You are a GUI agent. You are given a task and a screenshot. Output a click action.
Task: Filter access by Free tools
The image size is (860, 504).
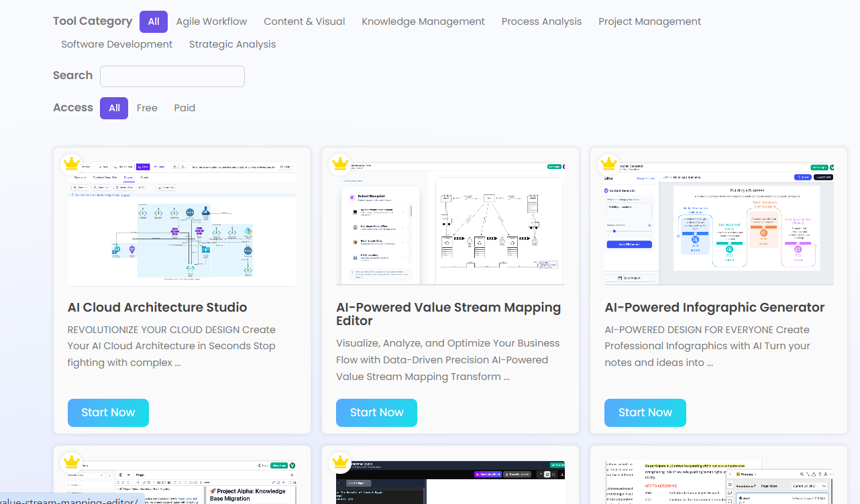point(147,108)
